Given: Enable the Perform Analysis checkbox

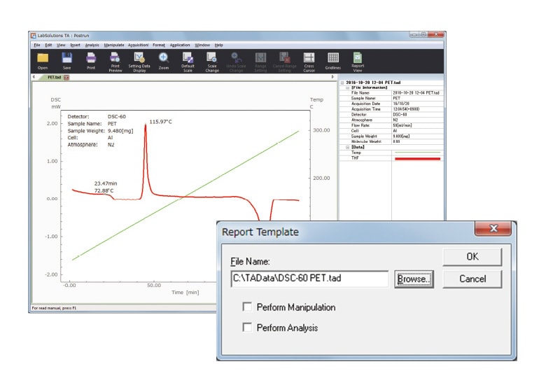Looking at the screenshot, I should 247,327.
